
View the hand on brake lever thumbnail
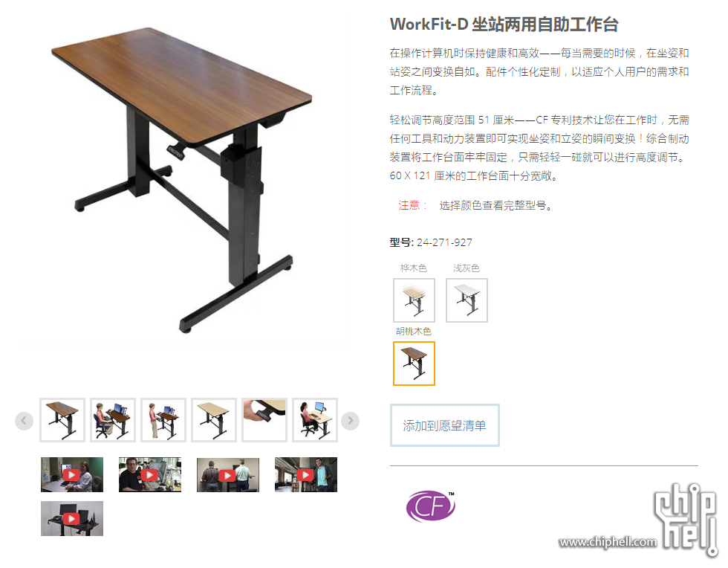[264, 420]
